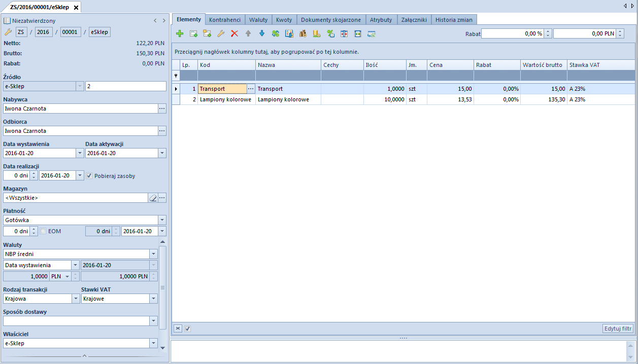Click the Nabywca Iwona Czarnota field
This screenshot has width=638, height=364.
coord(80,108)
